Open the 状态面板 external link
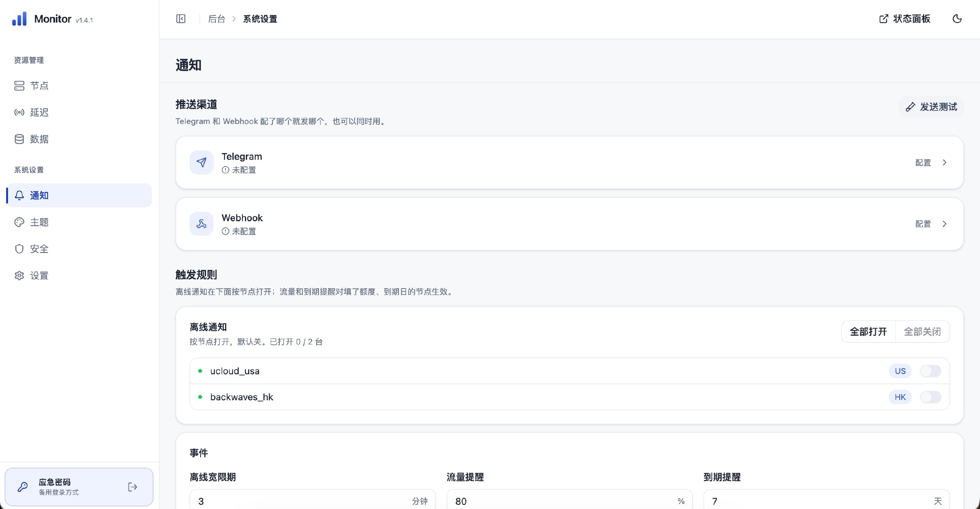The image size is (980, 509). (x=905, y=19)
